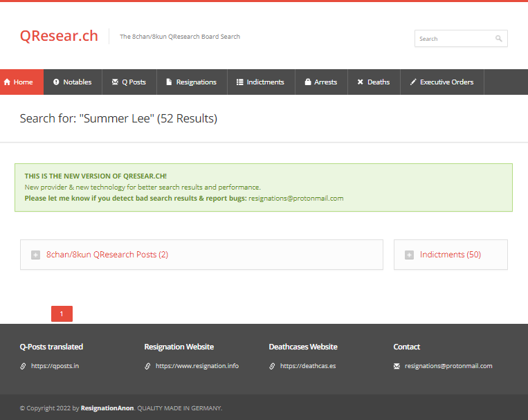
Task: Visit https://deathcas.es footer link
Action: tap(308, 366)
